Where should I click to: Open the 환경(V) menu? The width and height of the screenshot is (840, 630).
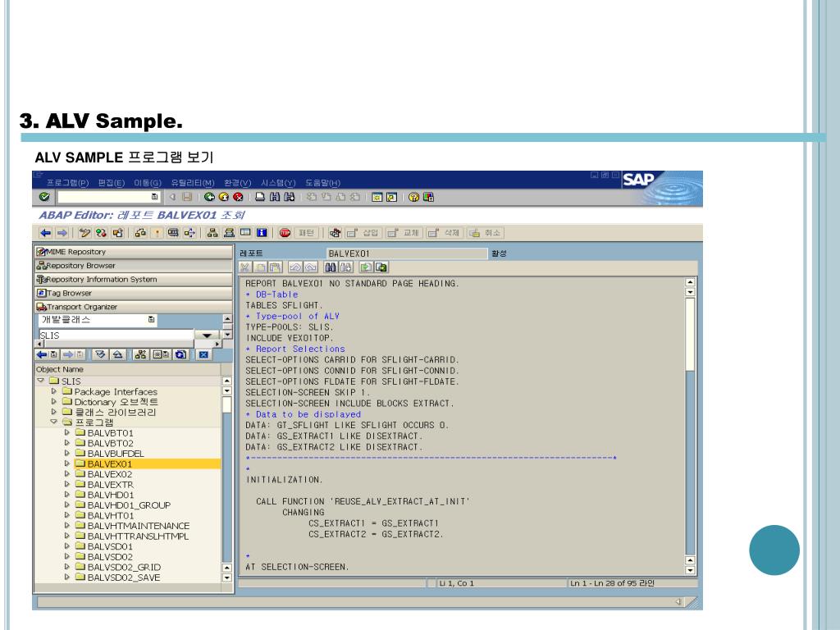click(x=237, y=183)
